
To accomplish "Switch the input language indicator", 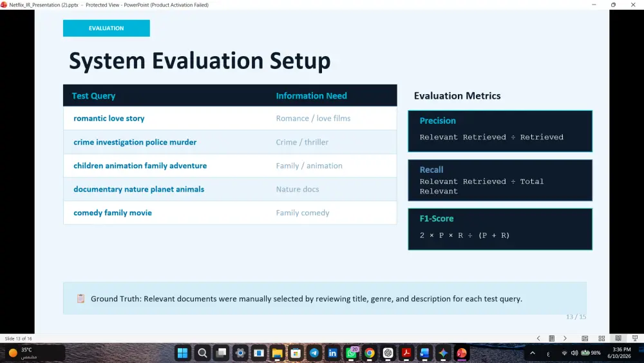I will pos(548,353).
